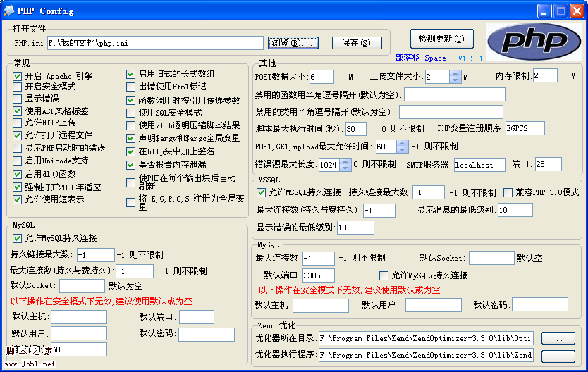Toggle 是否报告内存泄漏 checkbox

point(130,165)
